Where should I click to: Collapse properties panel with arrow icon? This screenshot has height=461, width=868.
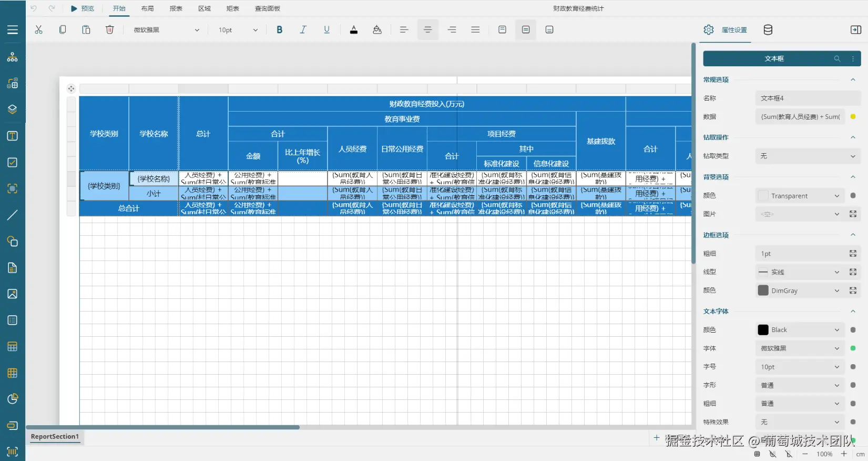coord(856,30)
